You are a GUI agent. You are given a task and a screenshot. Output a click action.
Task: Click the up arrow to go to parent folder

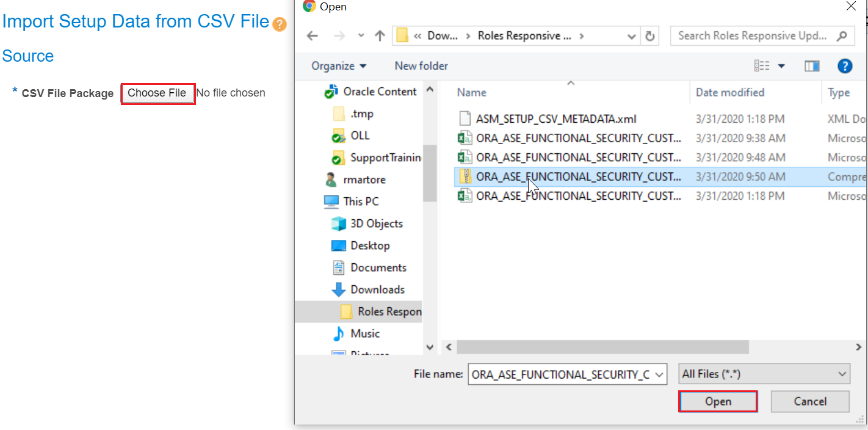coord(379,35)
